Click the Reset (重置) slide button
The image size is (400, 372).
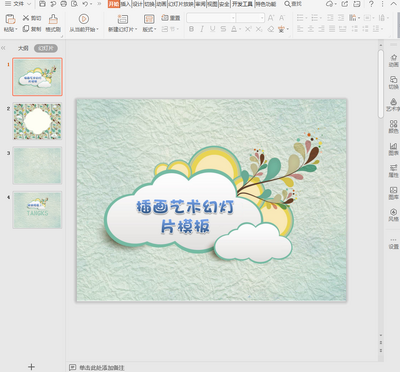pos(171,18)
